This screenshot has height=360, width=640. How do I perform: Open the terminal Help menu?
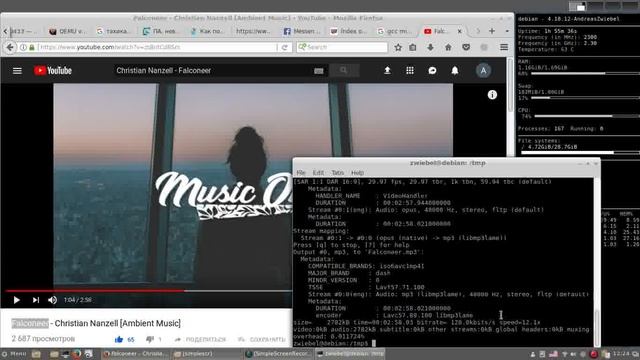357,173
